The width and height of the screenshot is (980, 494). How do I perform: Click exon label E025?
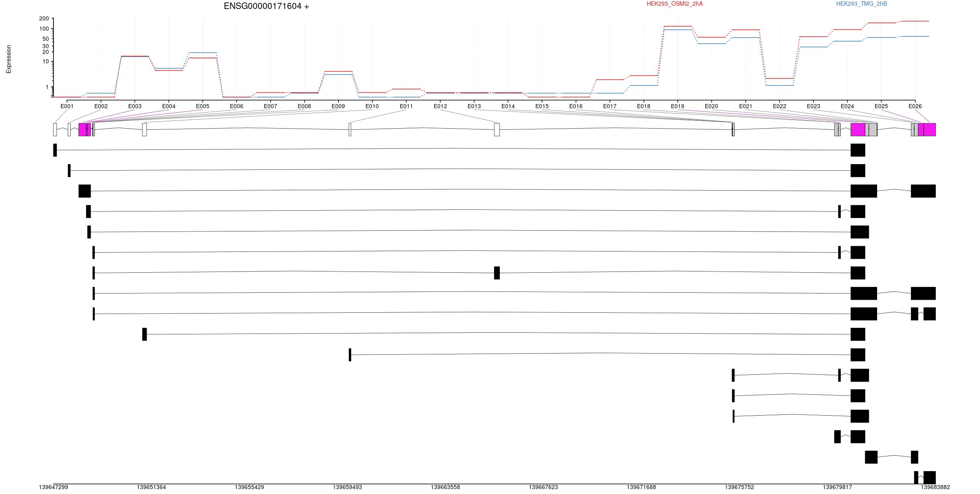click(x=881, y=106)
